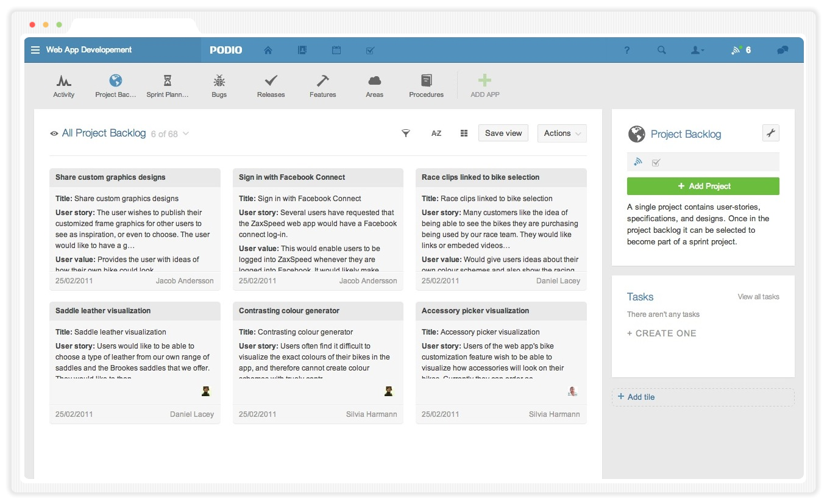This screenshot has height=504, width=827.
Task: Go to the home tab in top navigation
Action: [268, 50]
